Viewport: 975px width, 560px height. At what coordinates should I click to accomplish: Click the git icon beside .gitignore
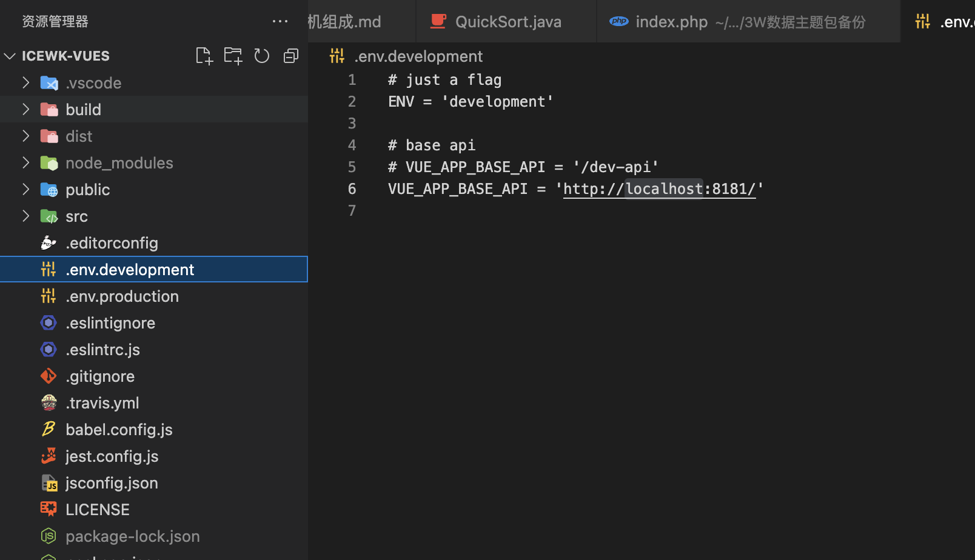pyautogui.click(x=49, y=376)
